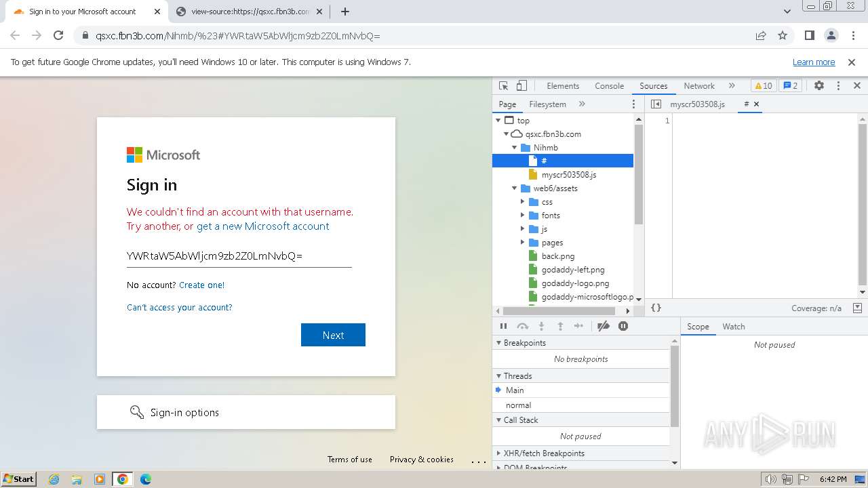
Task: Open the Filesystem navigator tab
Action: coord(547,104)
